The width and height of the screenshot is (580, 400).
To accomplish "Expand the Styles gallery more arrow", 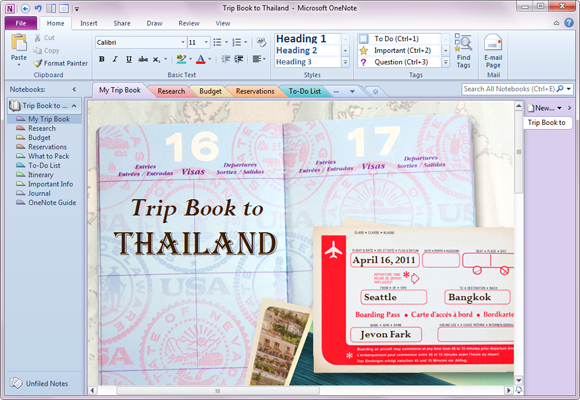I will click(x=345, y=62).
